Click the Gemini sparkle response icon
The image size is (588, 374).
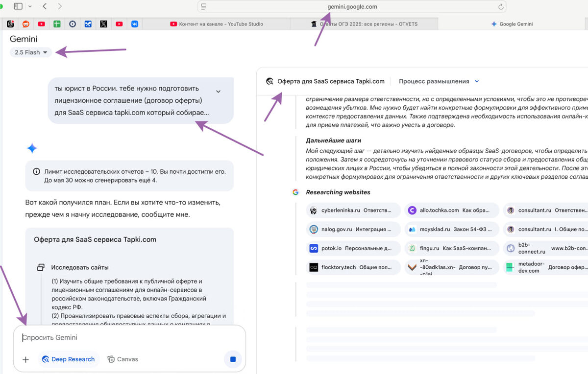coord(32,149)
